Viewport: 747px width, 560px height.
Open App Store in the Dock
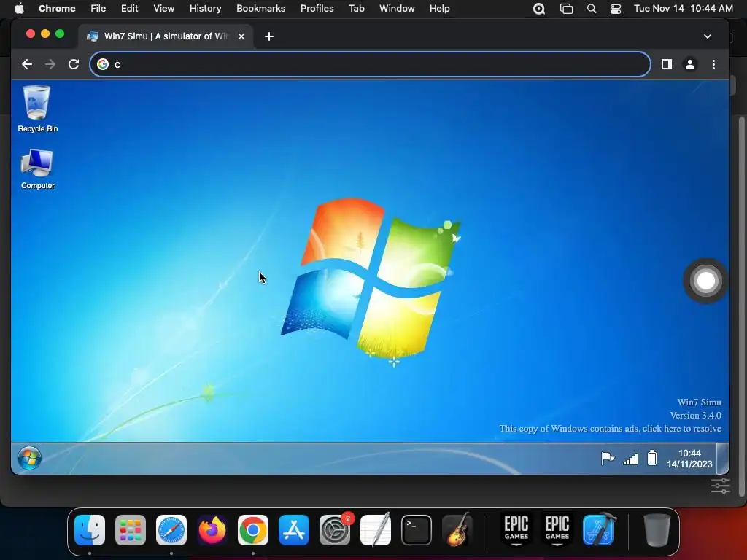(294, 530)
